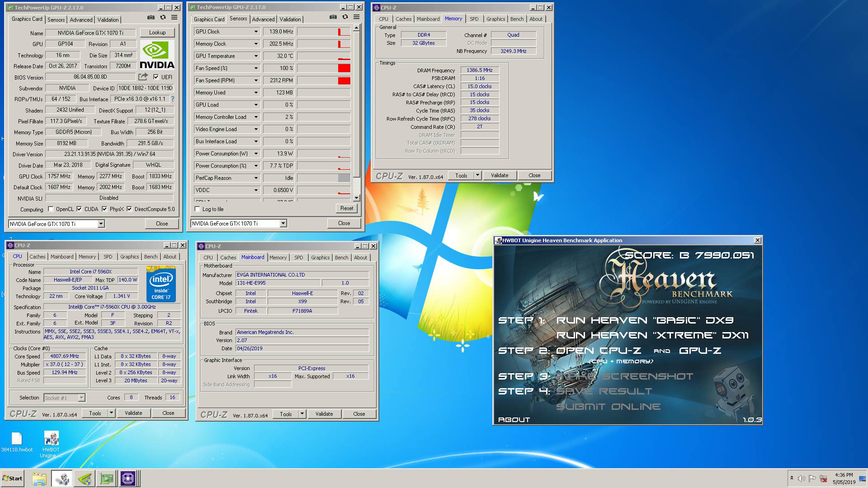Open SPD tab in CPU-Z Memory window
This screenshot has width=868, height=488.
click(474, 19)
